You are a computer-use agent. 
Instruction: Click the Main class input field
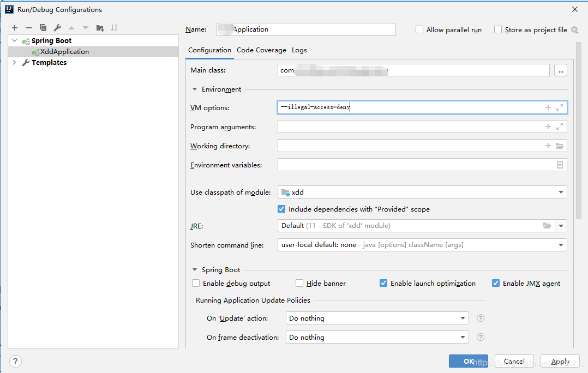(x=413, y=70)
